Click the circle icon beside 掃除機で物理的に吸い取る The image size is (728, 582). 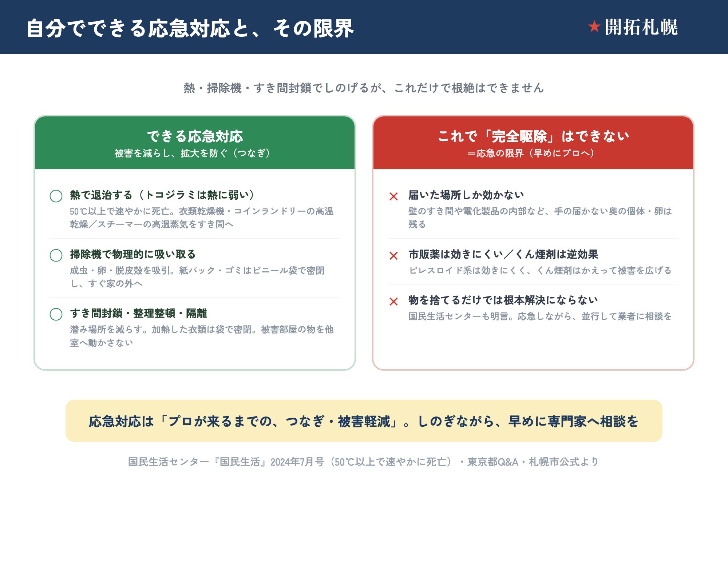pyautogui.click(x=56, y=255)
